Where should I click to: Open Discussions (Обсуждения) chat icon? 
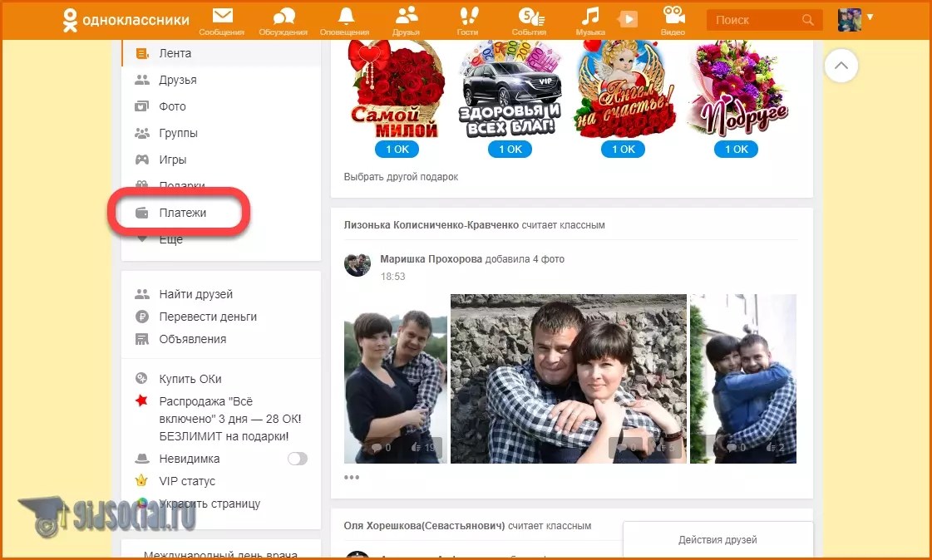284,18
